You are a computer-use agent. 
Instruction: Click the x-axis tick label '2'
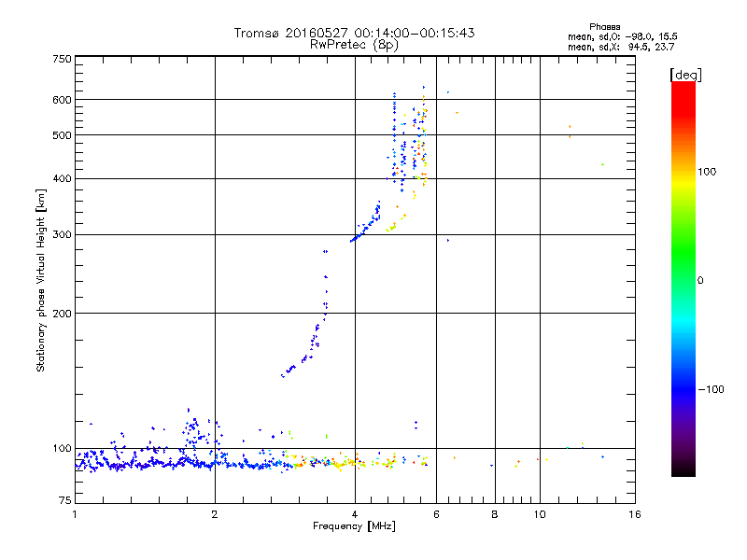pos(215,514)
